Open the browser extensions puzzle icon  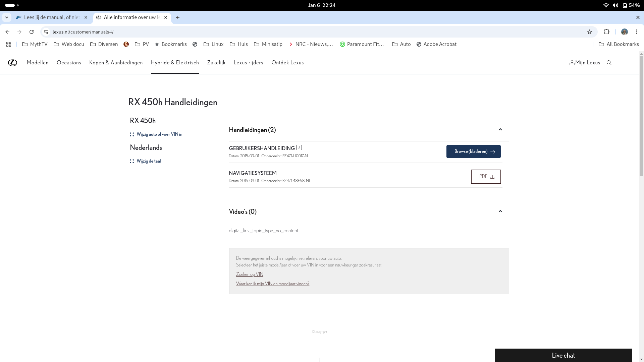[x=606, y=32]
